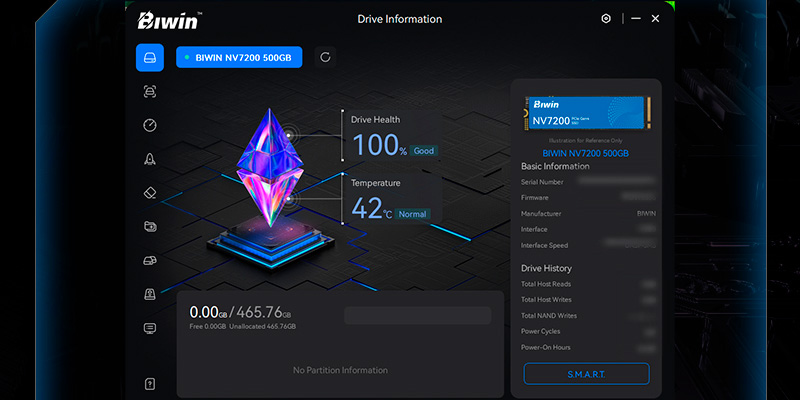Click the Biwin logo in title bar

[169, 20]
